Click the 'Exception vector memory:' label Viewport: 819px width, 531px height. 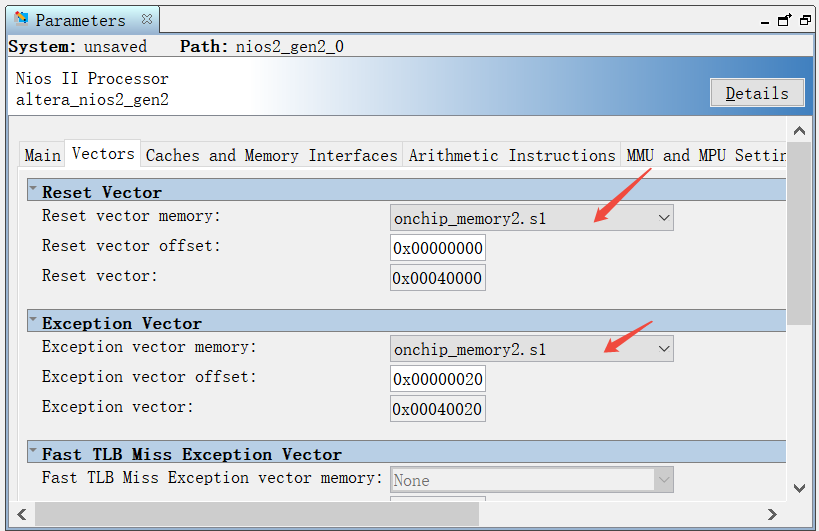[149, 347]
